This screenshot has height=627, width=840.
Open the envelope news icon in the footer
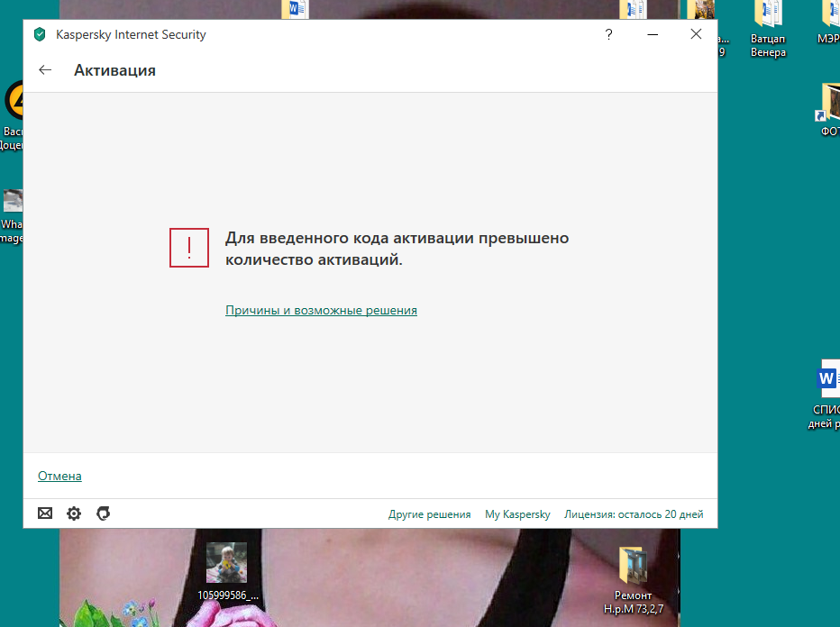(x=45, y=513)
